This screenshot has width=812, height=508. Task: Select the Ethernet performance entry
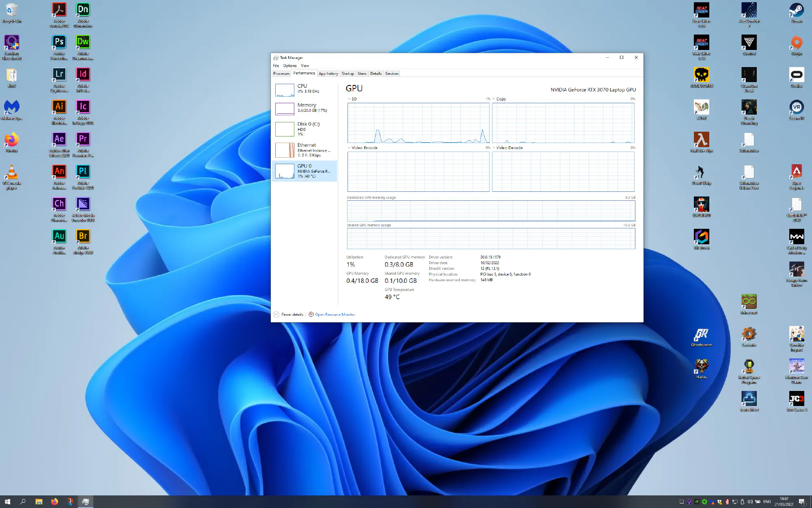click(x=304, y=150)
